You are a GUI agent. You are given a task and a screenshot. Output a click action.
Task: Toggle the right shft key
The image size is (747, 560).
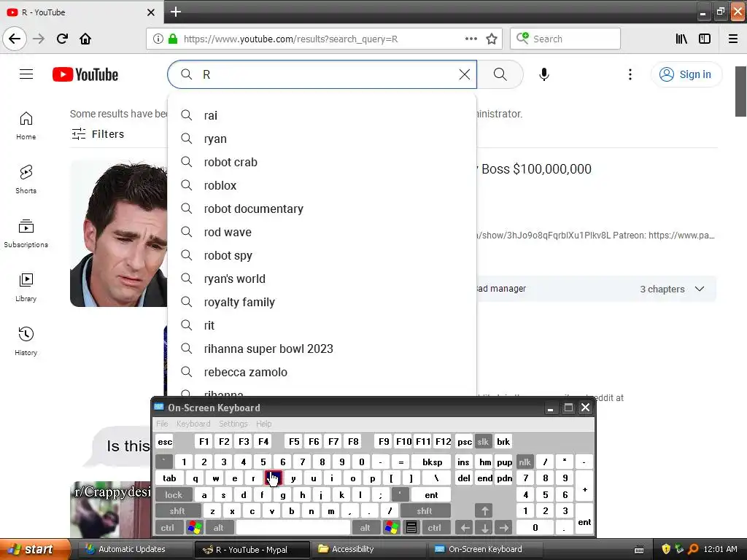click(x=425, y=511)
